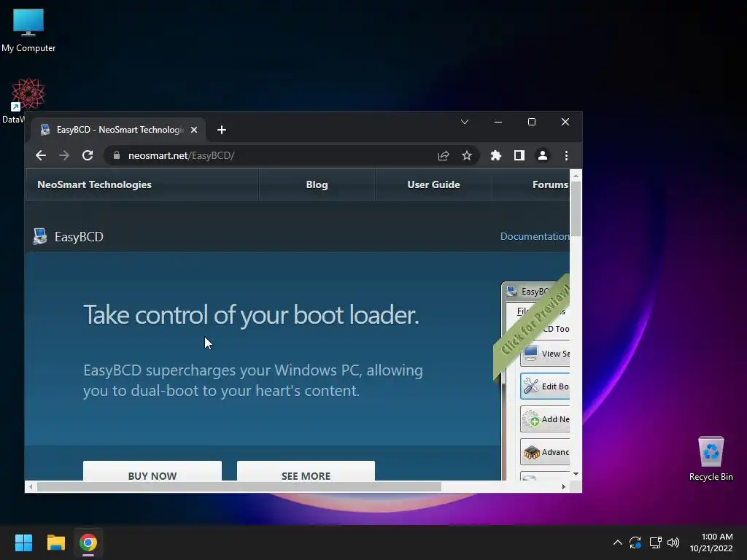Viewport: 747px width, 560px height.
Task: Select the EasyBCD - NeoSmart Technologies tab
Action: coord(118,130)
